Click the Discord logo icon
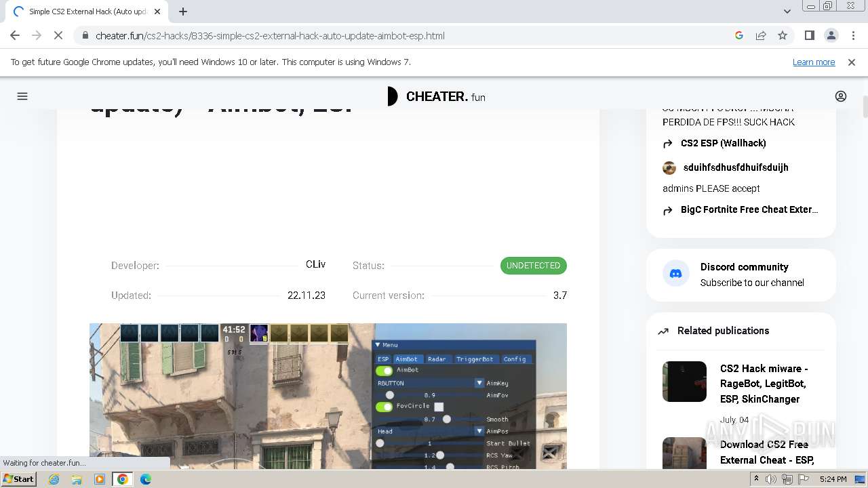The width and height of the screenshot is (868, 488). 675,274
